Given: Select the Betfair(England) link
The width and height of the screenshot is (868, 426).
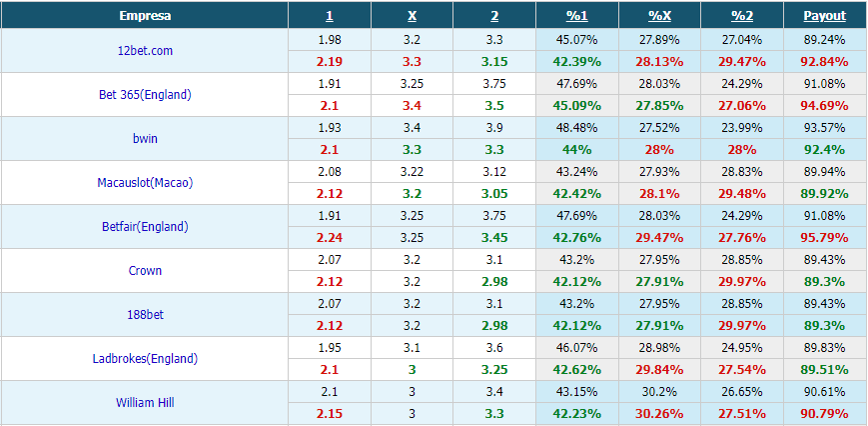Looking at the screenshot, I should [145, 227].
